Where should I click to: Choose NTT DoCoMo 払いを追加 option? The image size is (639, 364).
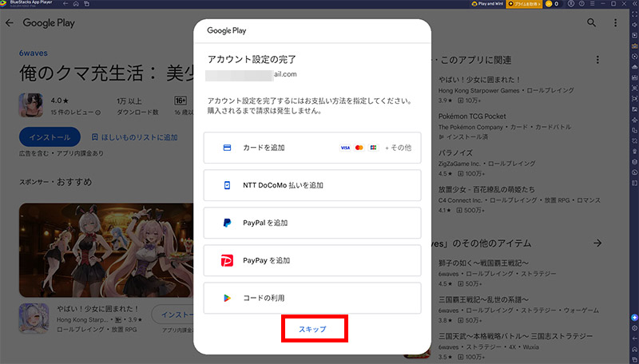tap(312, 185)
